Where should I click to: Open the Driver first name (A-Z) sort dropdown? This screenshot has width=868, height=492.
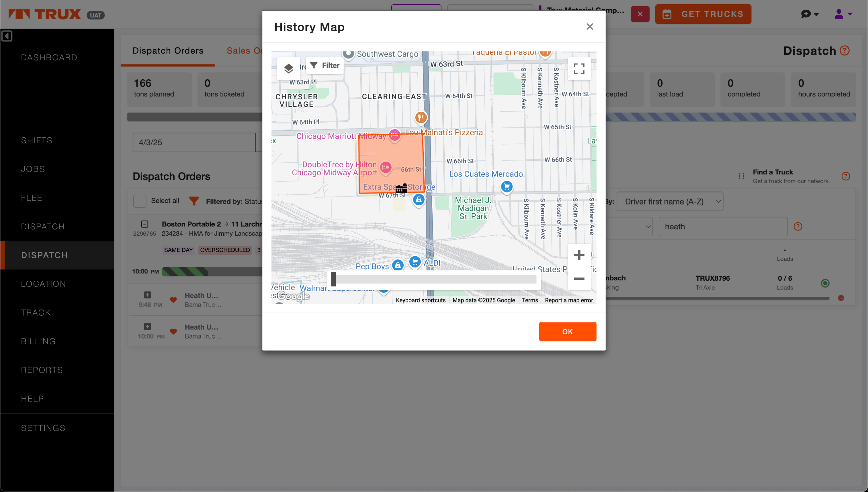[x=670, y=201]
